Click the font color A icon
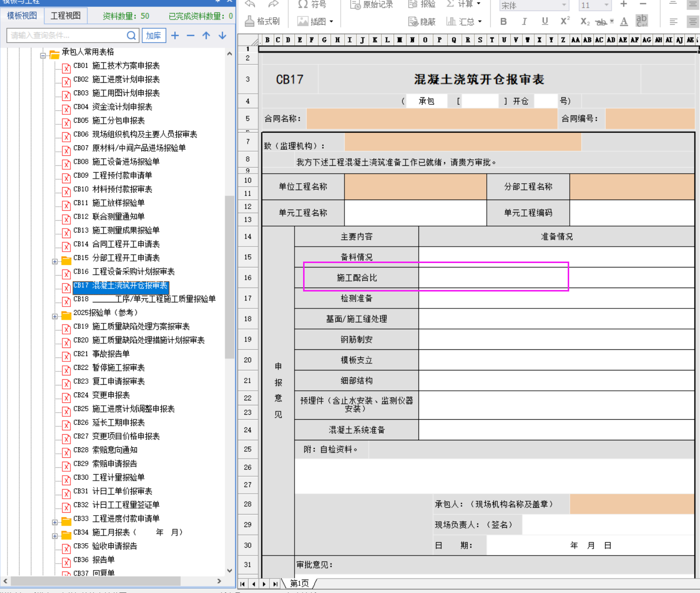Image resolution: width=700 pixels, height=593 pixels. click(624, 21)
